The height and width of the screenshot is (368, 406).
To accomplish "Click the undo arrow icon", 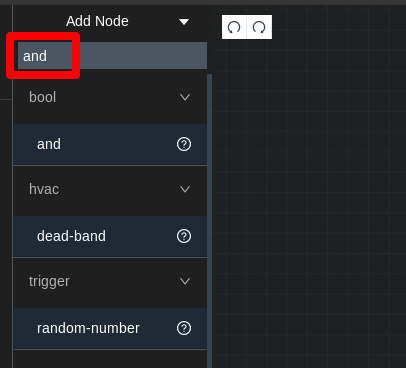I will point(234,27).
